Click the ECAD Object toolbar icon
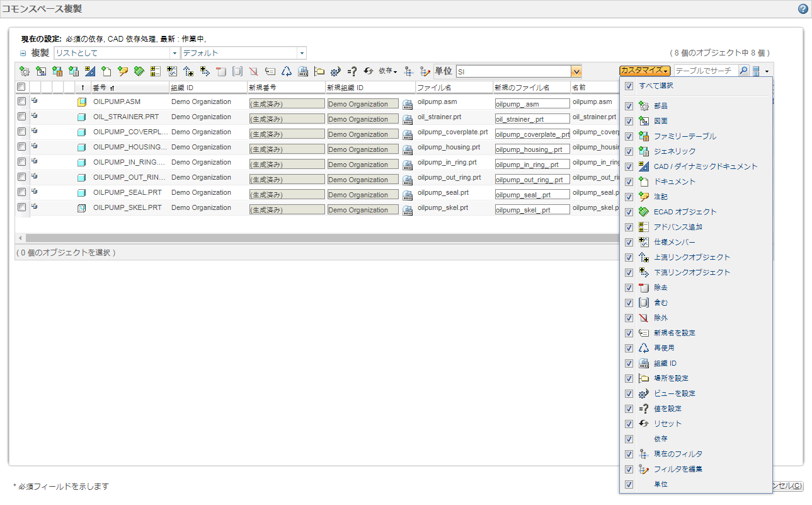Viewport: 812px width, 505px height. [139, 71]
